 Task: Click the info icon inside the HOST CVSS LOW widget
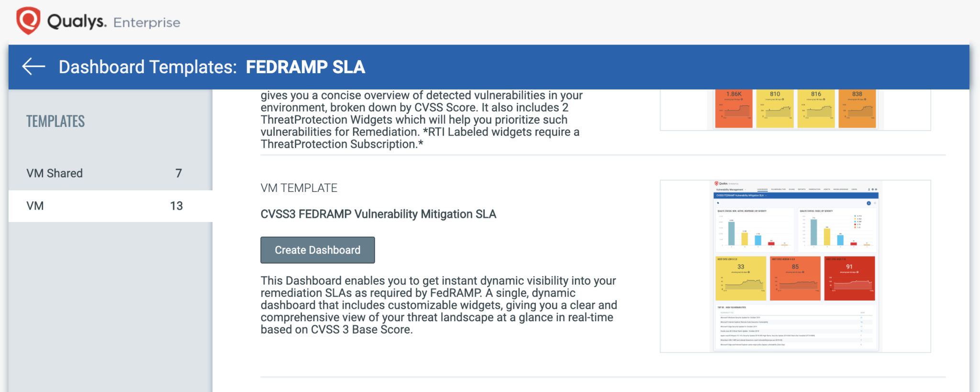tap(749, 272)
